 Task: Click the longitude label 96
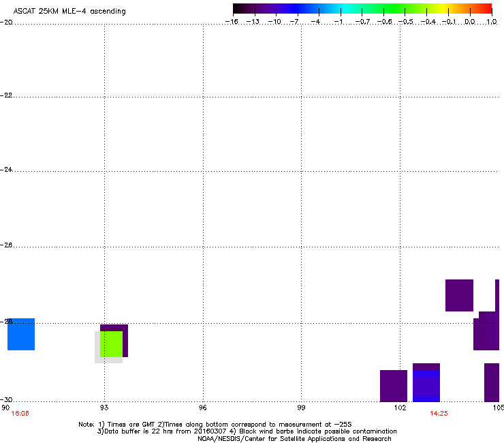(x=203, y=408)
